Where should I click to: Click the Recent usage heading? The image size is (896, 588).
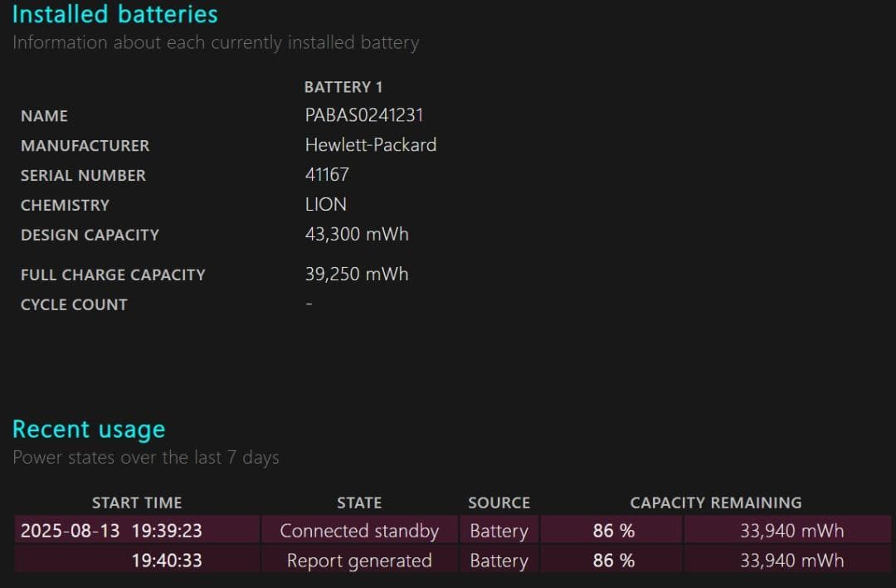pyautogui.click(x=89, y=430)
